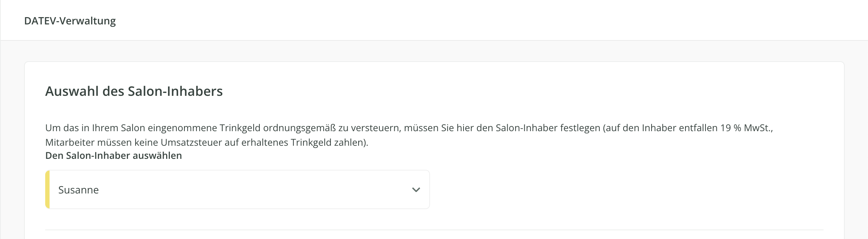Click the selected value Susanne

click(79, 190)
